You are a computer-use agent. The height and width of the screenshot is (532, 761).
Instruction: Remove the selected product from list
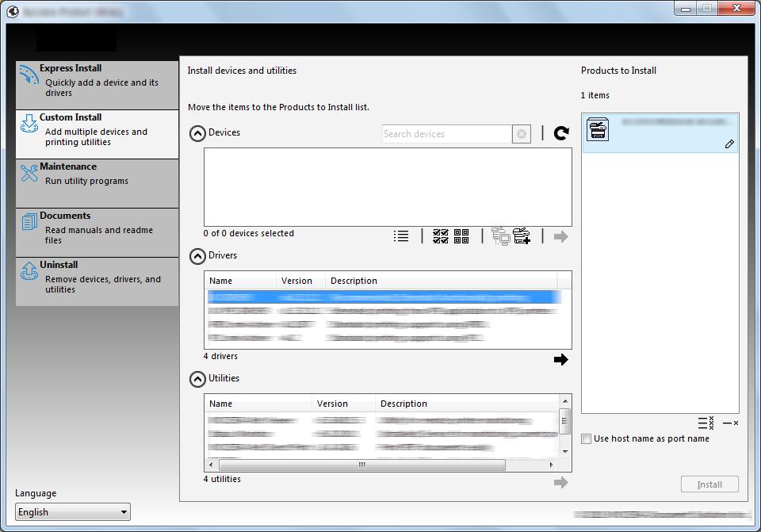point(730,423)
